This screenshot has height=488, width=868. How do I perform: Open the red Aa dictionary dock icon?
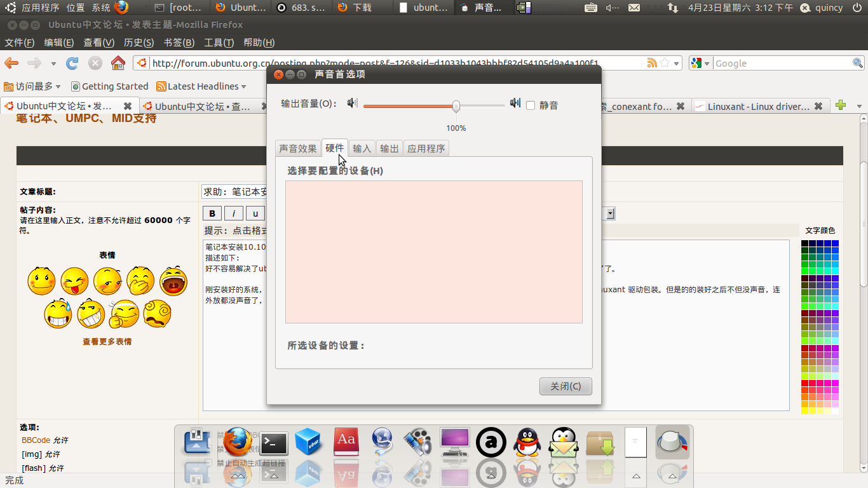[346, 442]
